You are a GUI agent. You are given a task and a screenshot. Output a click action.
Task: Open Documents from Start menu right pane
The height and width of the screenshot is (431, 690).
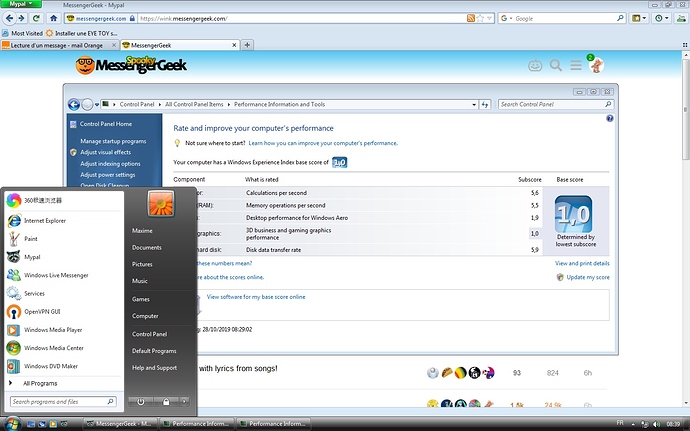coord(147,247)
